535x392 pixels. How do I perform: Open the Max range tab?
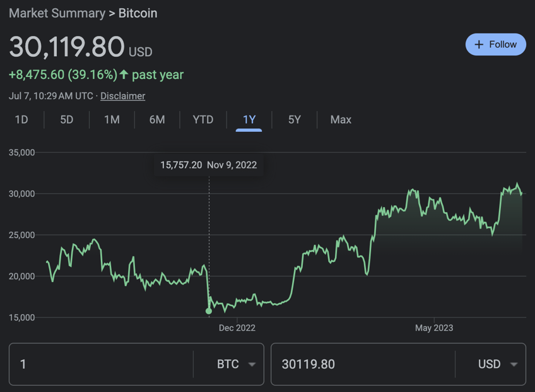coord(341,119)
